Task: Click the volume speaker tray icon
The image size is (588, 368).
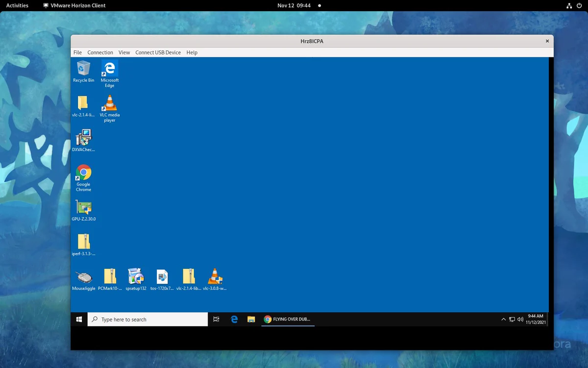Action: click(520, 319)
